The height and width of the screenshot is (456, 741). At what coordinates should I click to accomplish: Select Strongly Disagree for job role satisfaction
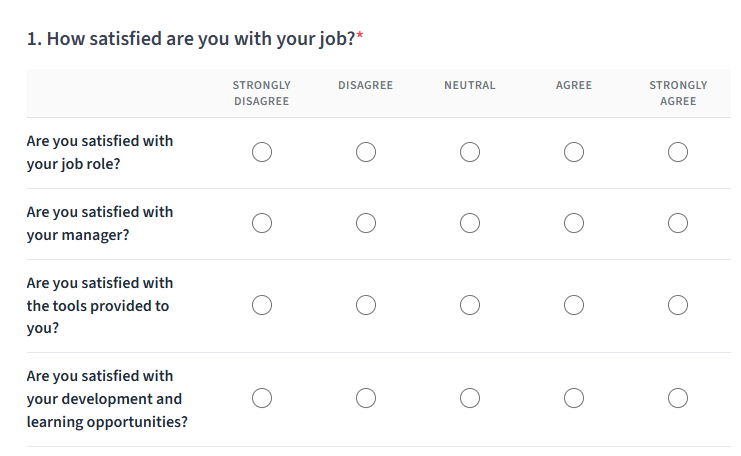point(262,152)
